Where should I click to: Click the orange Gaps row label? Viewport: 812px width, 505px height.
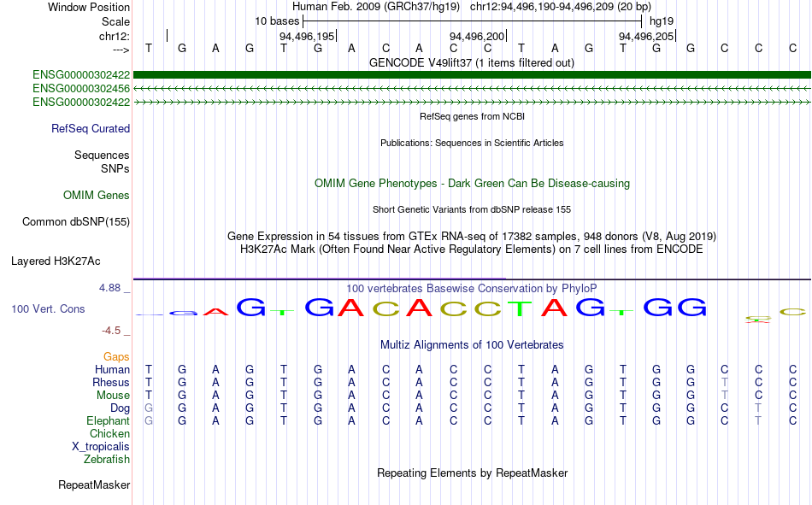pyautogui.click(x=116, y=357)
